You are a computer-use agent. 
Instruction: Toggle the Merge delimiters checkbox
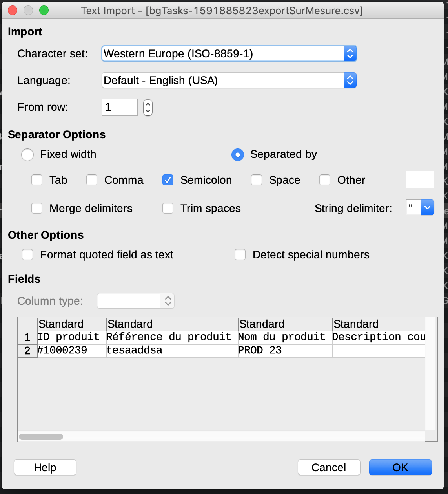click(37, 208)
